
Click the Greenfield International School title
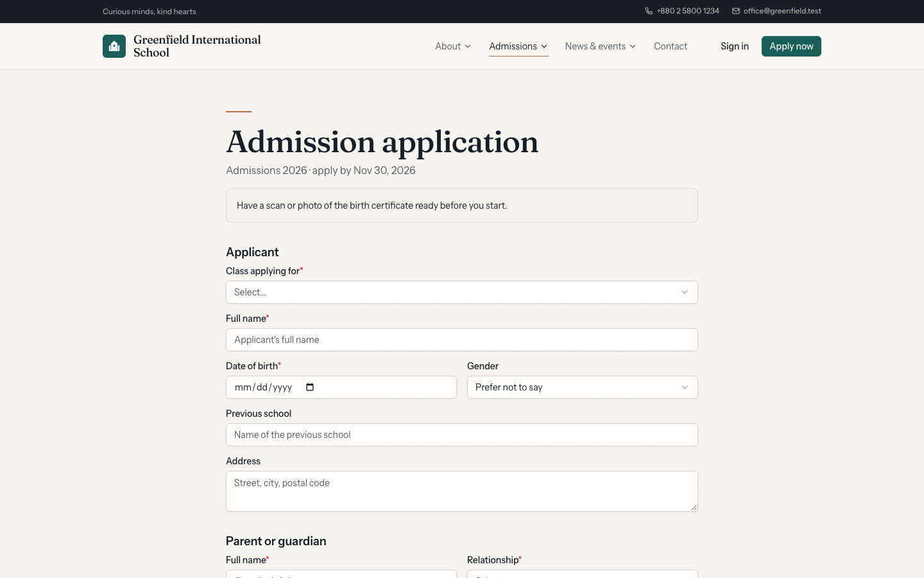(x=197, y=46)
